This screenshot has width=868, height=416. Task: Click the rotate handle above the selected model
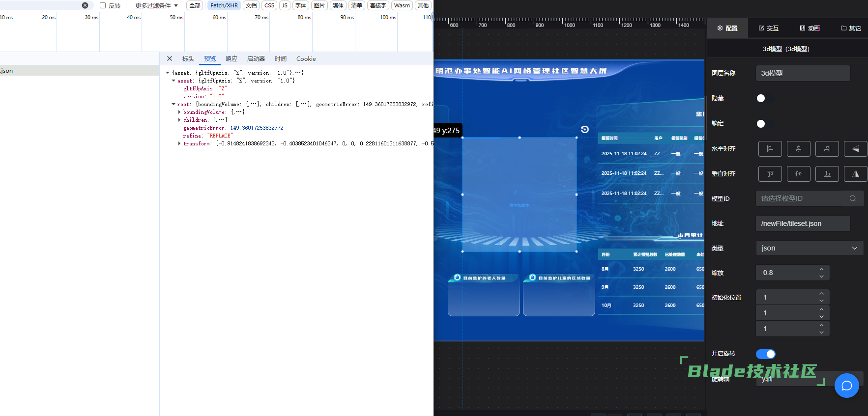(x=584, y=129)
